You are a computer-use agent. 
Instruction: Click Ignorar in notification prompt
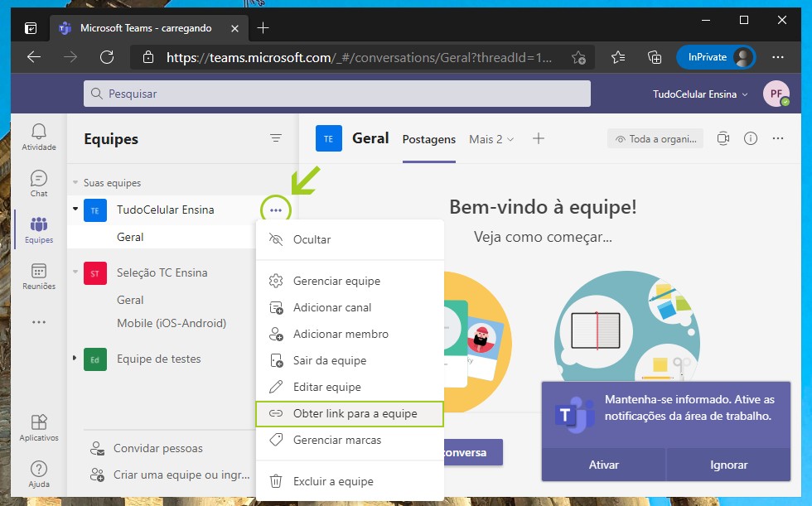tap(728, 465)
